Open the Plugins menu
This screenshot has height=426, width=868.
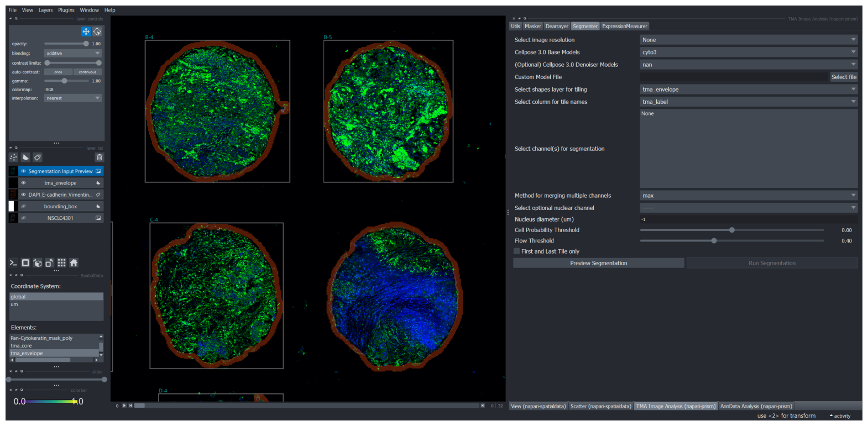tap(66, 10)
